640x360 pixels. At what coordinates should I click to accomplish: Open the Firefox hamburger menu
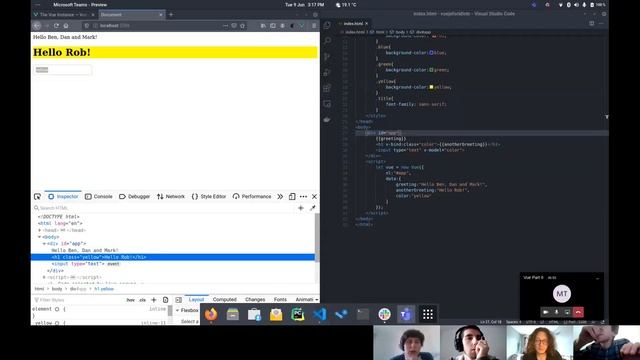click(314, 26)
